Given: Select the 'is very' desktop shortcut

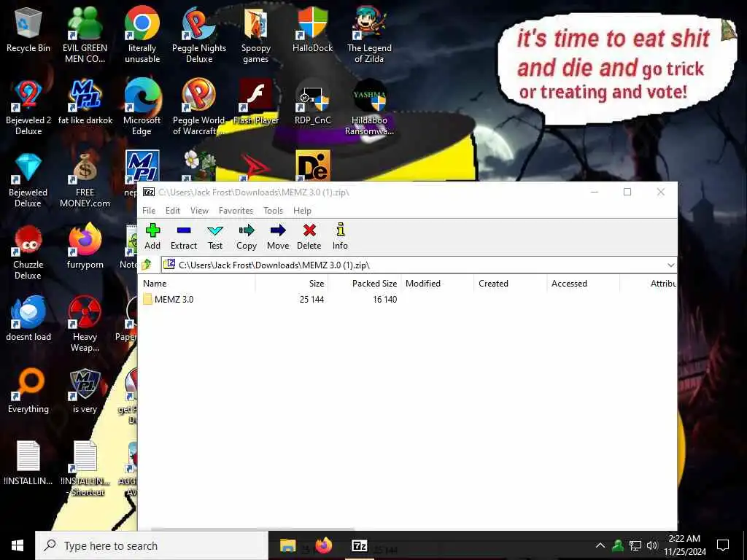Looking at the screenshot, I should pyautogui.click(x=85, y=392).
